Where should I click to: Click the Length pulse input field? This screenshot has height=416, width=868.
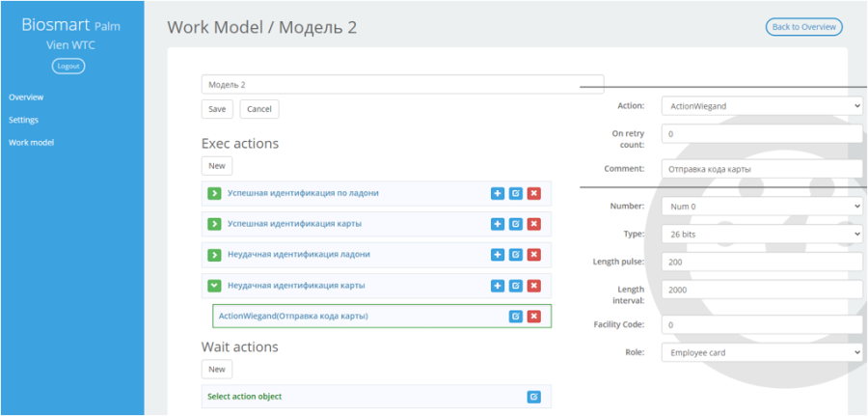(762, 262)
